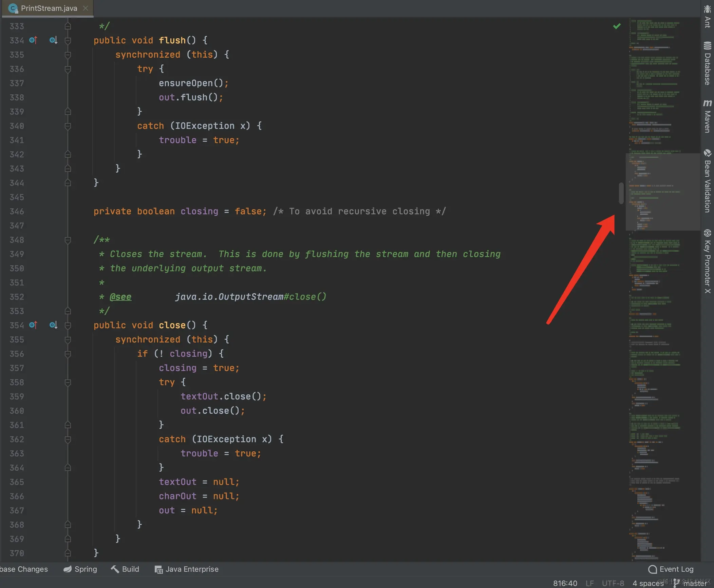Open the Event Log panel
Image resolution: width=714 pixels, height=588 pixels.
point(671,569)
